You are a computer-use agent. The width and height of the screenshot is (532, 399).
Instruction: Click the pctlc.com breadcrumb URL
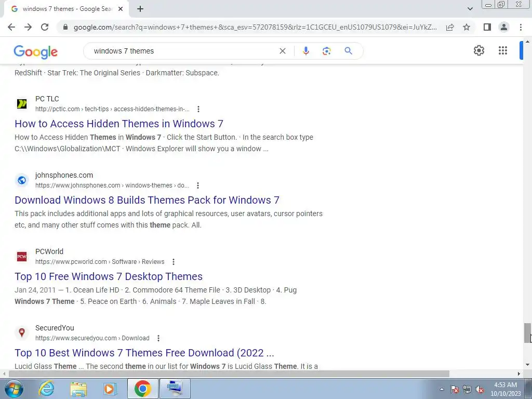[112, 109]
